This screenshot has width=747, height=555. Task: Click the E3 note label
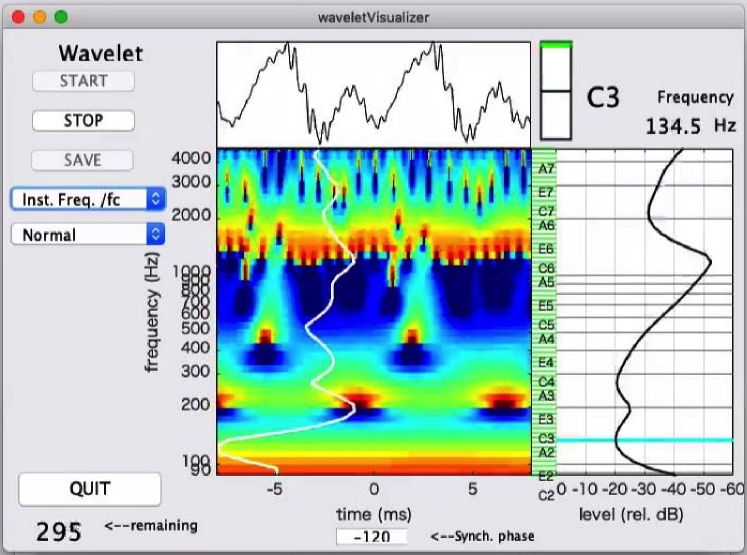546,419
